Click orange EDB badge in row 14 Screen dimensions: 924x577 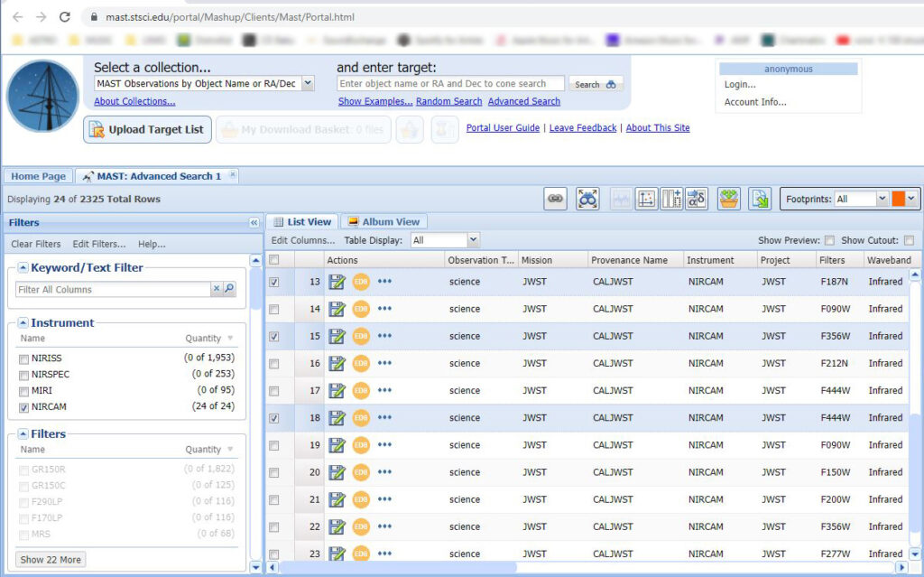click(361, 309)
